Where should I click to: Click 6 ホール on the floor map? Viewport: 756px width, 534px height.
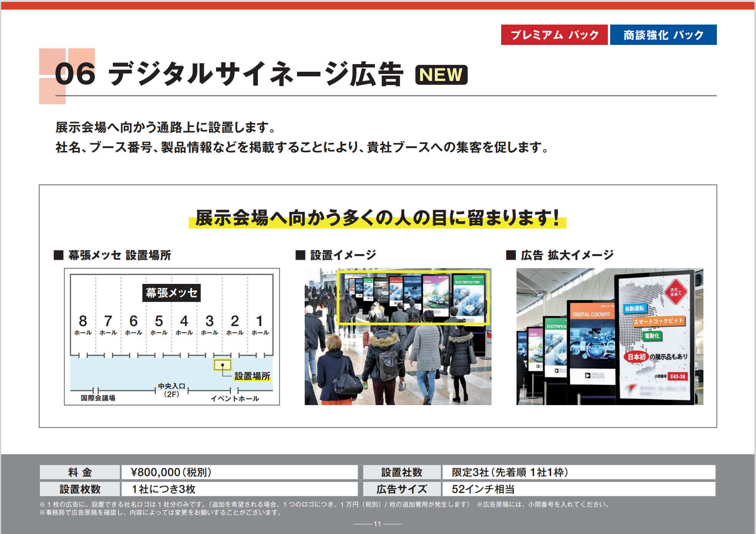click(x=134, y=325)
